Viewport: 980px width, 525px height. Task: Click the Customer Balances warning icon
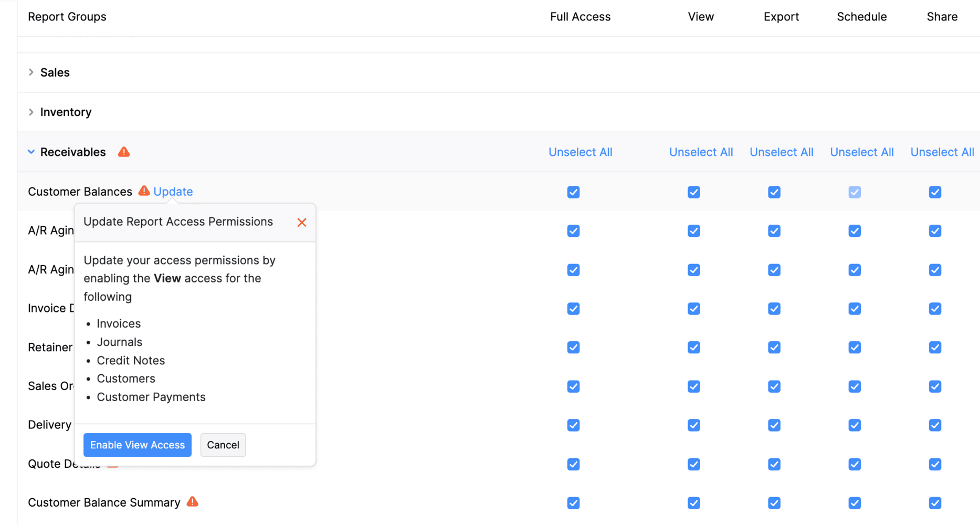pyautogui.click(x=144, y=191)
